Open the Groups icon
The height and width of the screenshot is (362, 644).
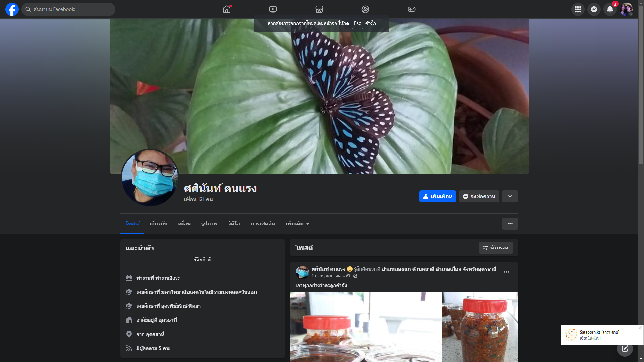coord(365,9)
